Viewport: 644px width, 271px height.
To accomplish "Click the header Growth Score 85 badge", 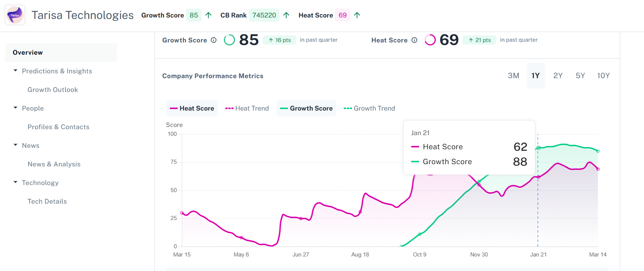I will (194, 15).
